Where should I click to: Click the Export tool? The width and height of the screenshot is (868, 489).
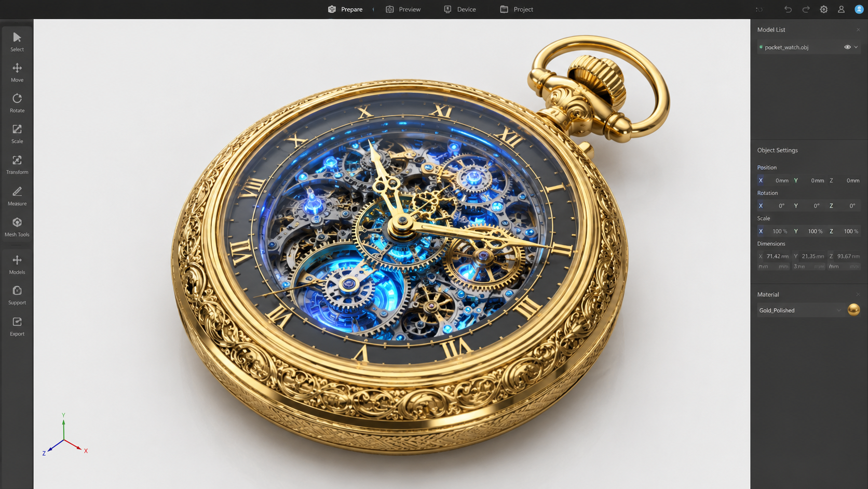pos(17,326)
